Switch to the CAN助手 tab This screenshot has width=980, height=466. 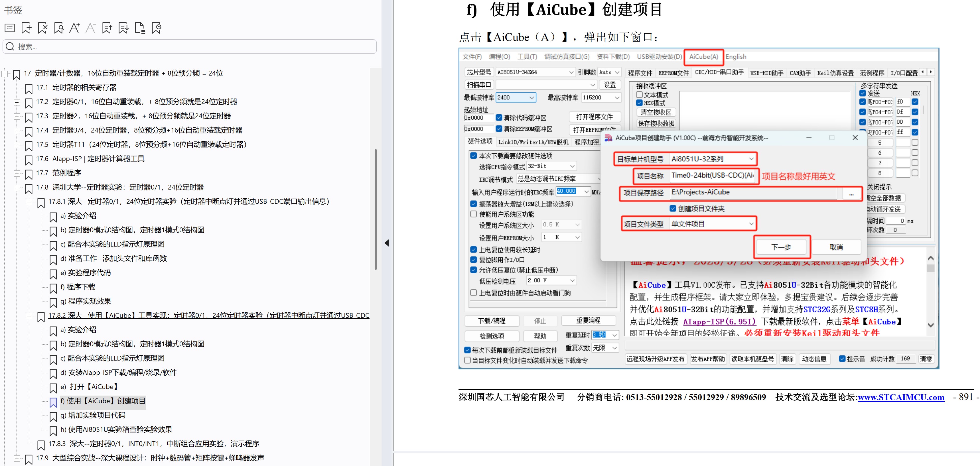tap(800, 73)
